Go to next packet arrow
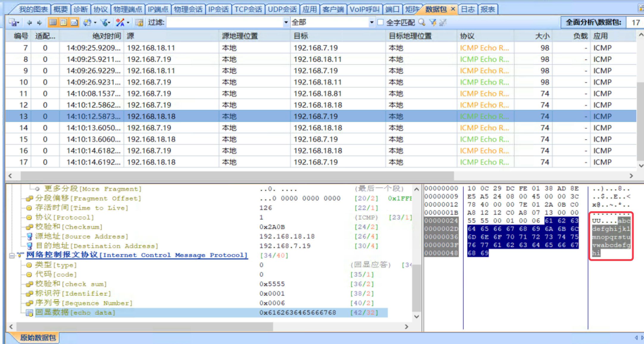Viewport: 644px width, 344px height. (40, 23)
